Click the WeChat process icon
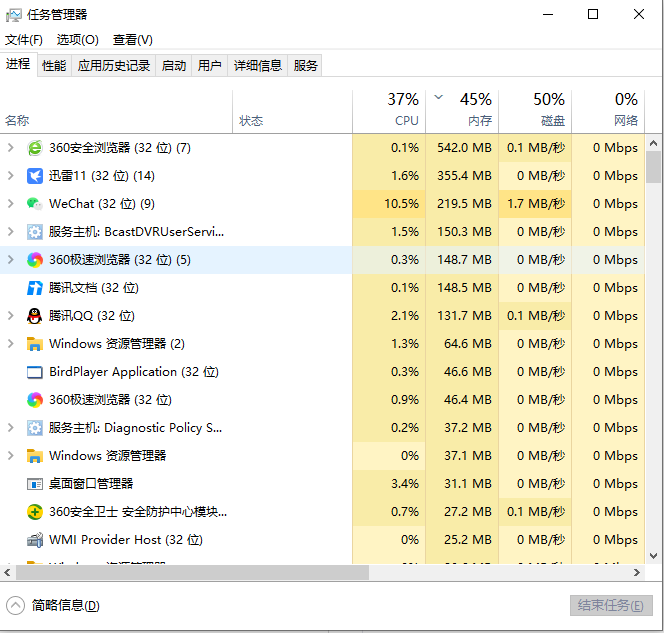Screen dimensions: 664x633 (35, 204)
